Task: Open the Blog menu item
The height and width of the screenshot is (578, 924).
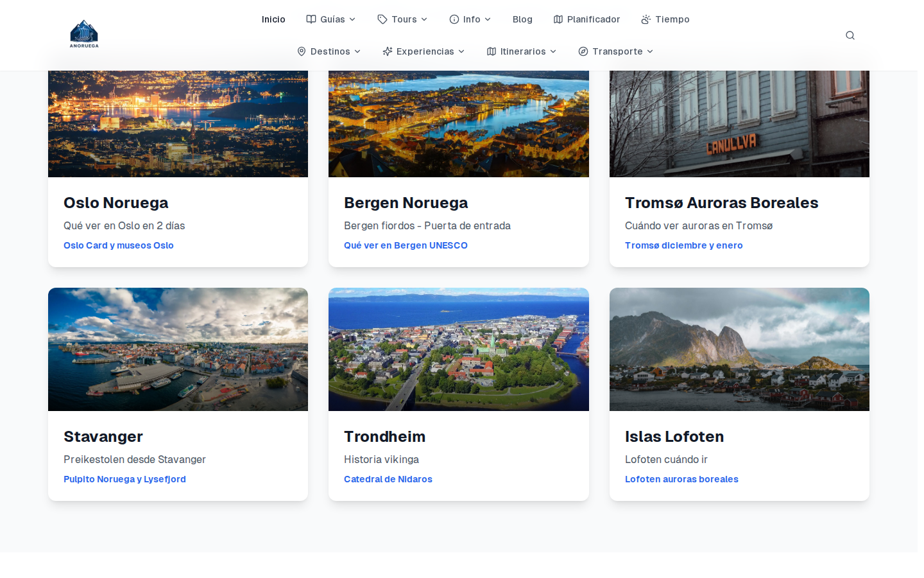Action: pos(522,19)
